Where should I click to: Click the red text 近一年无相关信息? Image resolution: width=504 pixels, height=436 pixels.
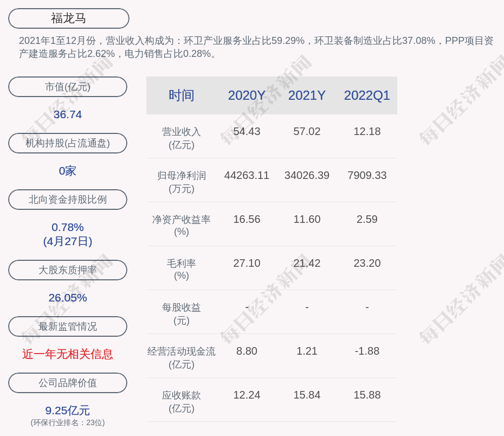(68, 354)
